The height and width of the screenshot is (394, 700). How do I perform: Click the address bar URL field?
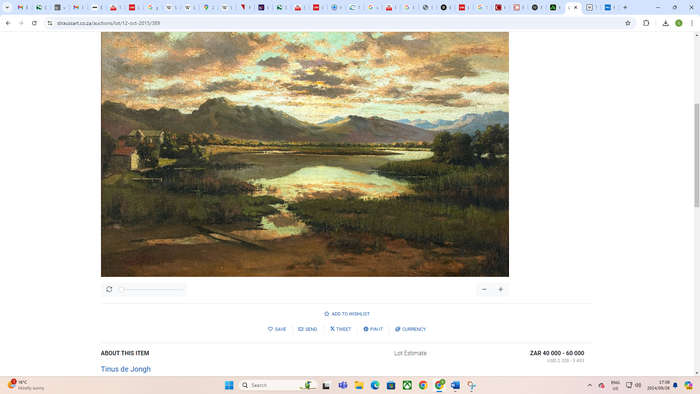pyautogui.click(x=335, y=23)
